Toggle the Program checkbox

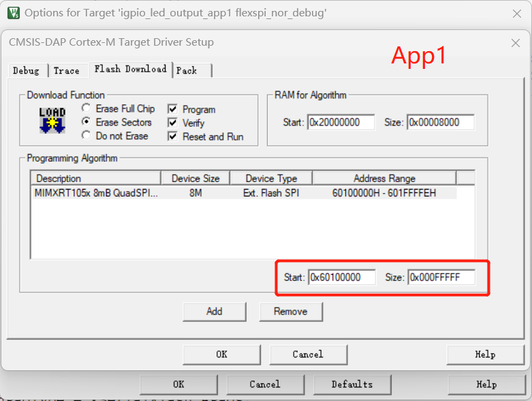pos(172,109)
